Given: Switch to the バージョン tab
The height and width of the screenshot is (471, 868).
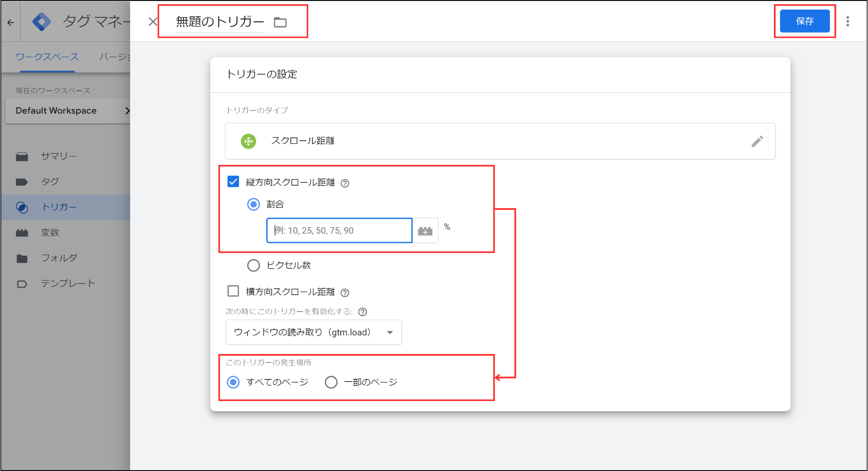Looking at the screenshot, I should point(114,57).
